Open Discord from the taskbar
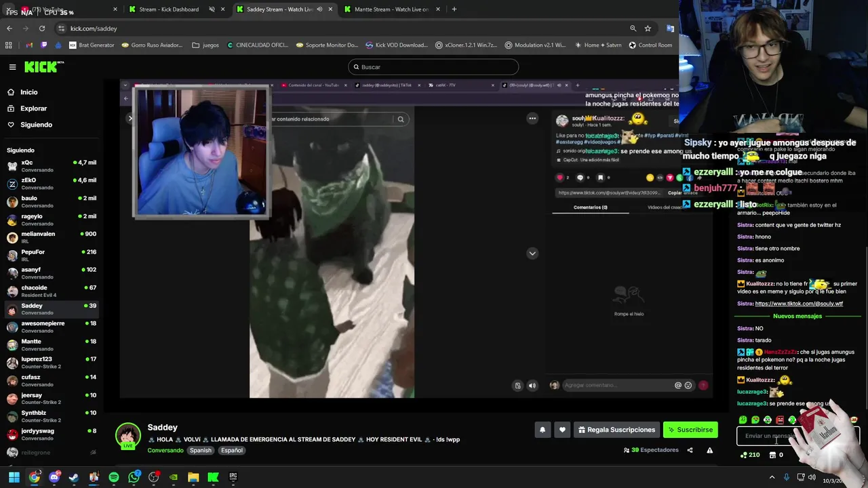This screenshot has width=868, height=488. point(54,477)
